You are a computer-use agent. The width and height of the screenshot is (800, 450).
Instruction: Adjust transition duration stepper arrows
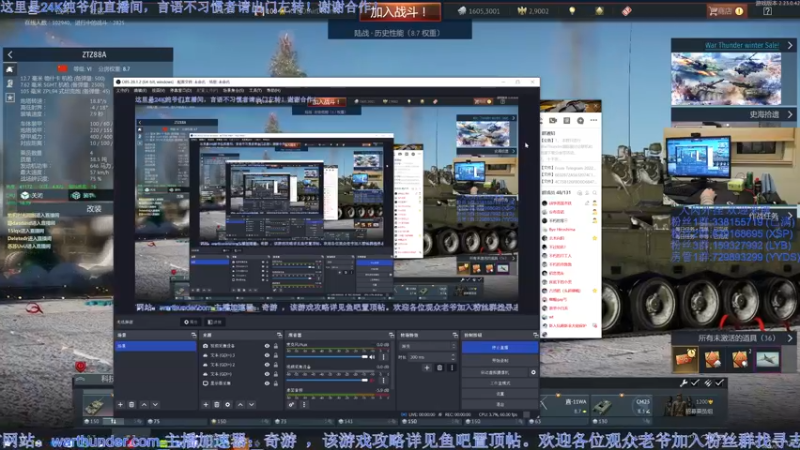click(453, 357)
